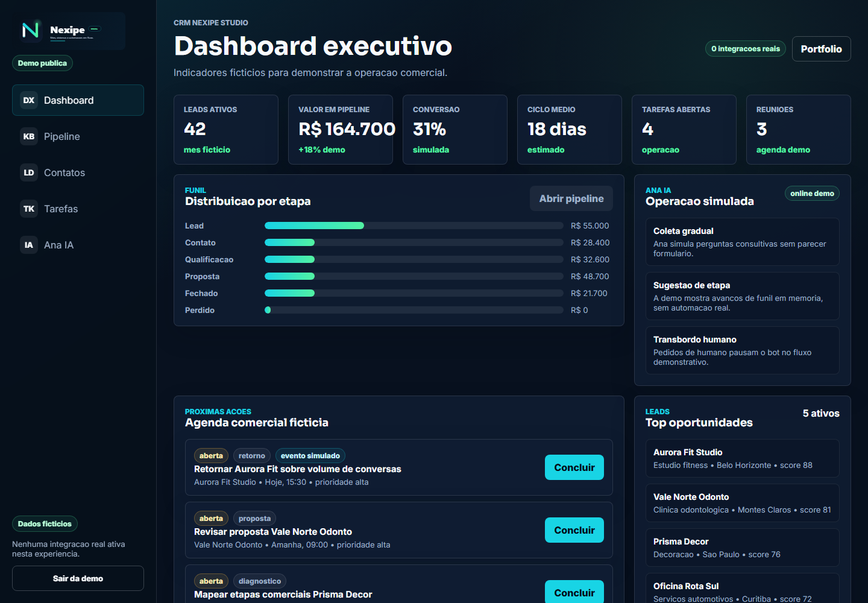The height and width of the screenshot is (603, 868).
Task: Click the retorno tag
Action: [x=252, y=456]
